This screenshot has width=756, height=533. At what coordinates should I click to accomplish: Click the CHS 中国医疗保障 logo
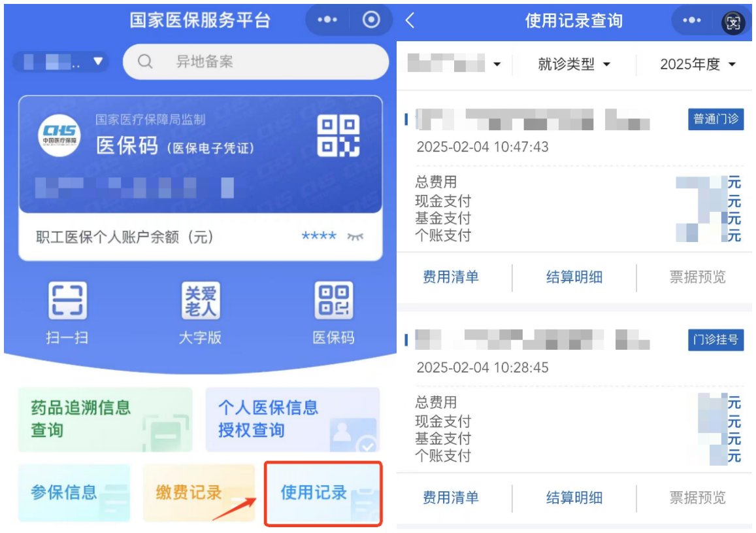pyautogui.click(x=59, y=135)
